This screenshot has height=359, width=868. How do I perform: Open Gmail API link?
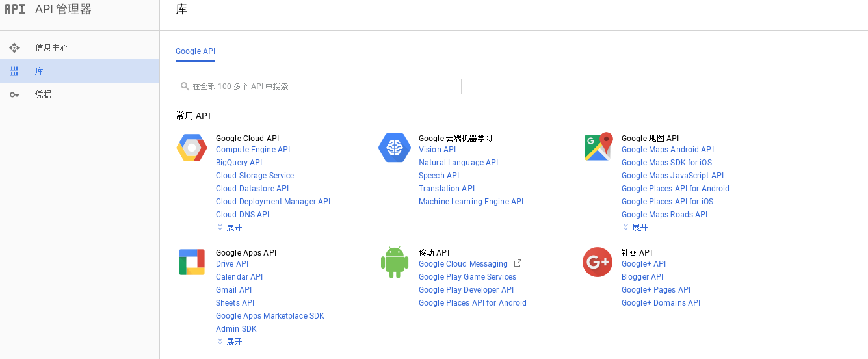tap(233, 290)
